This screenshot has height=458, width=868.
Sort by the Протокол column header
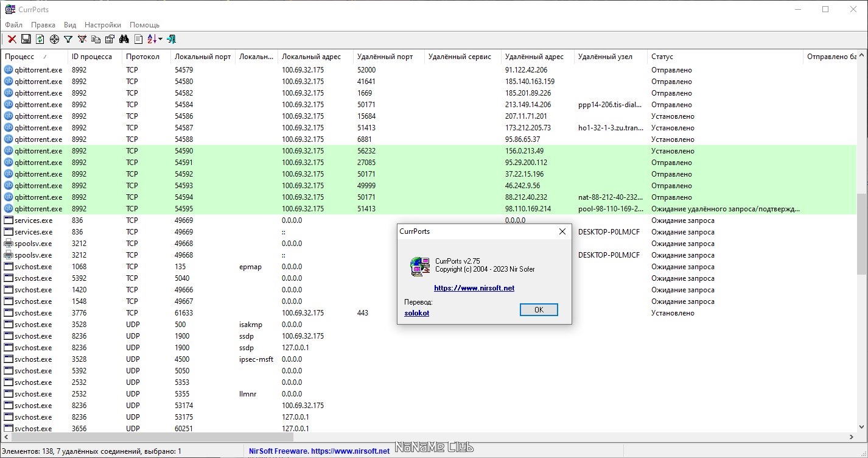pos(147,57)
